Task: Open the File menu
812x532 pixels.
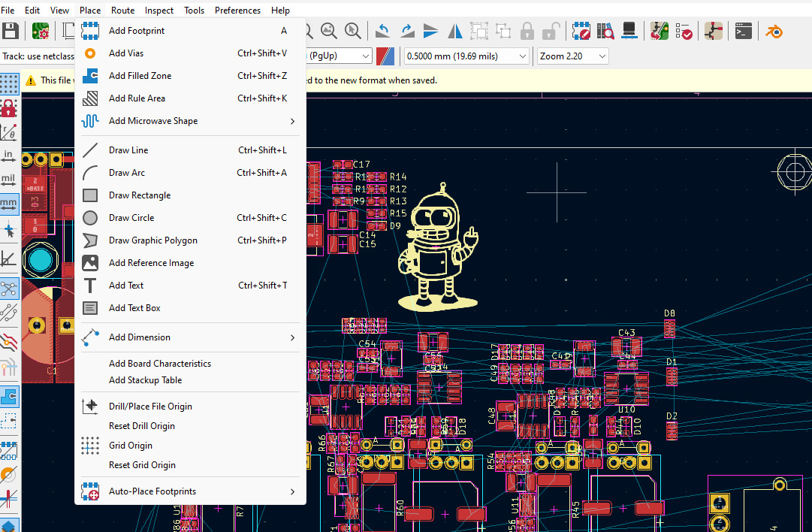Action: (8, 11)
